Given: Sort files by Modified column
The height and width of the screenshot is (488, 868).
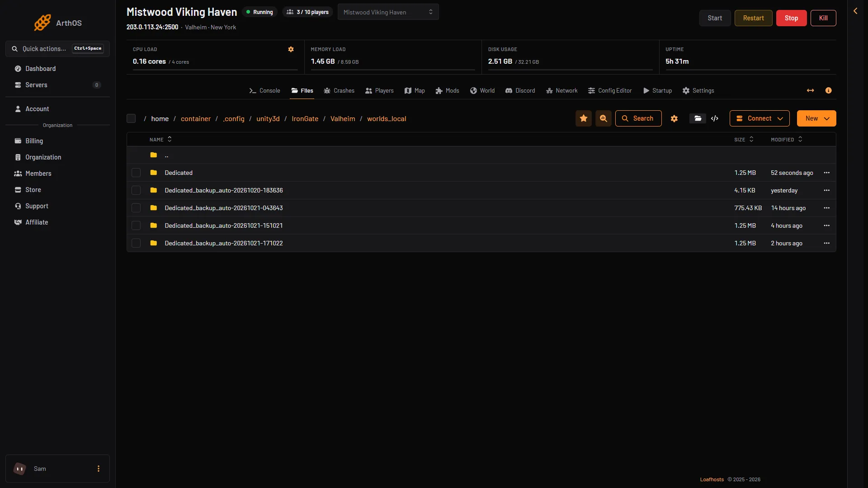Looking at the screenshot, I should pos(787,140).
